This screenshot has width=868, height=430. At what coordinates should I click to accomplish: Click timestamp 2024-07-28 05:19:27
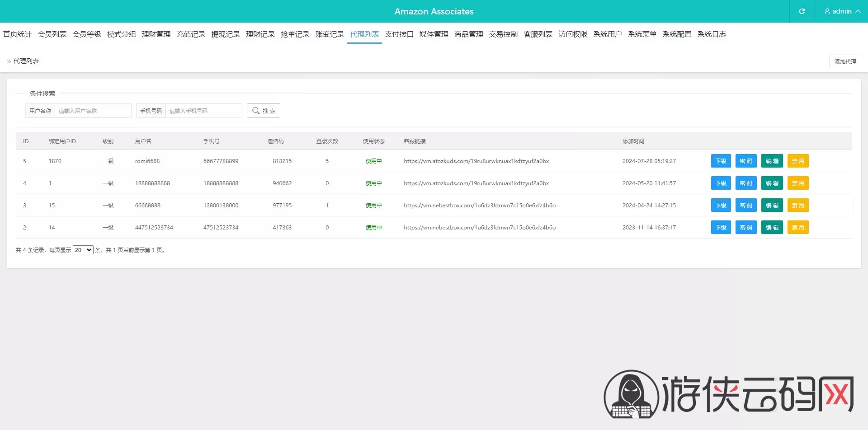coord(649,161)
